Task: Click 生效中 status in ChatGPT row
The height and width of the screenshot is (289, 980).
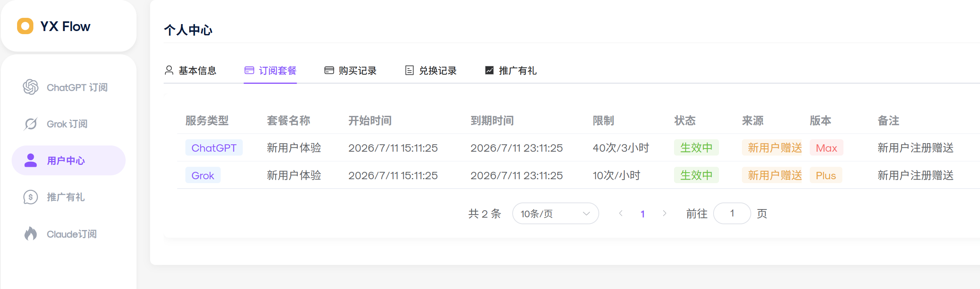Action: tap(696, 148)
